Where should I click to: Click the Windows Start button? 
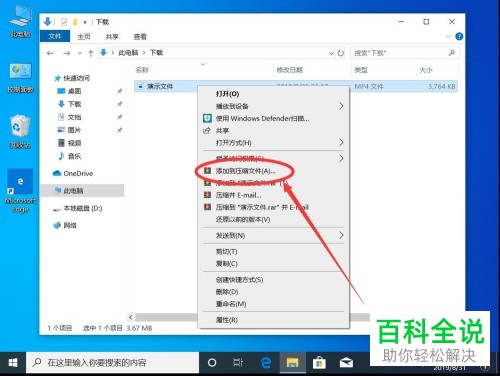[x=13, y=363]
